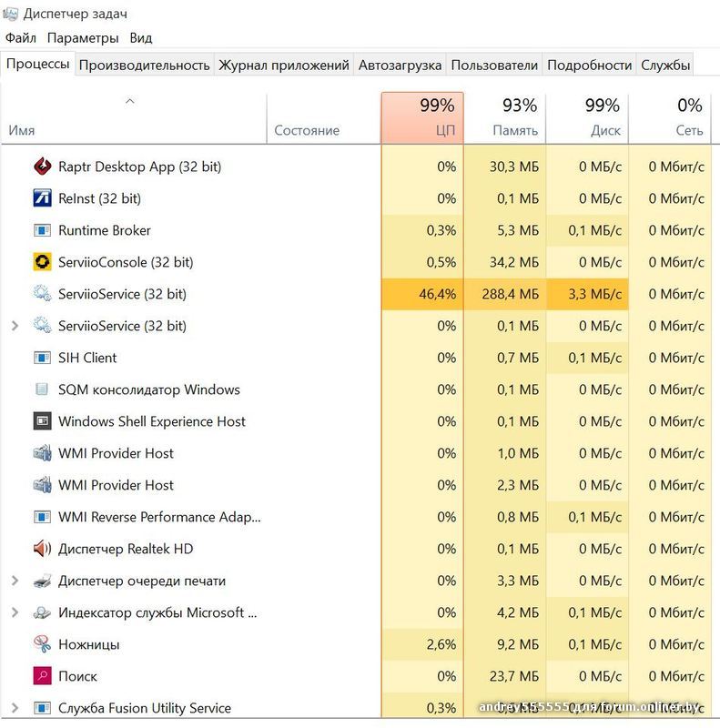
Task: Click the ReInst process icon
Action: pyautogui.click(x=42, y=198)
